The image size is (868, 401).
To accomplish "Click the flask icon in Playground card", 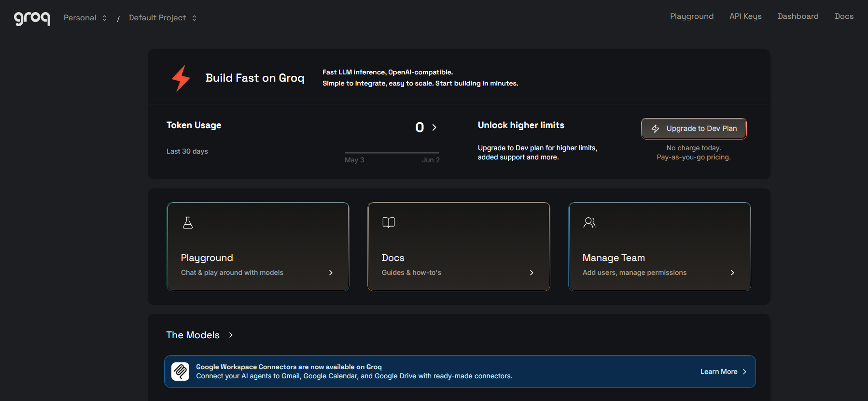I will point(188,223).
